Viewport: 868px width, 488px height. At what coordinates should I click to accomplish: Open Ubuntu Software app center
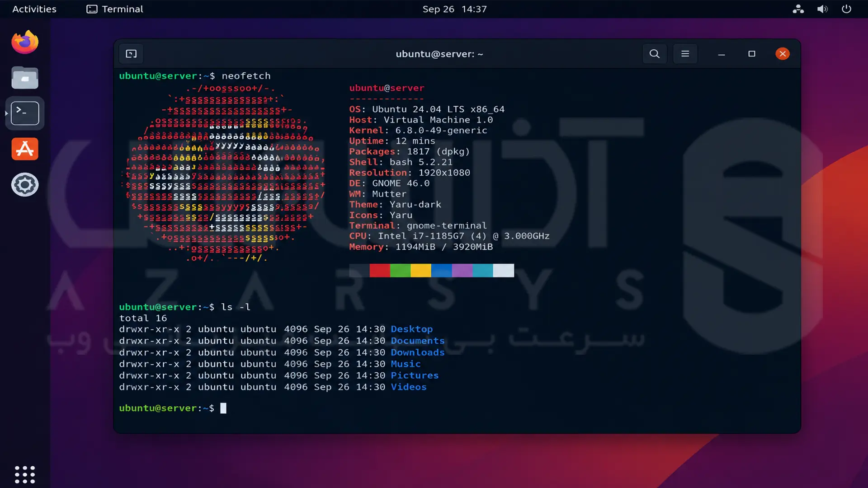tap(25, 149)
